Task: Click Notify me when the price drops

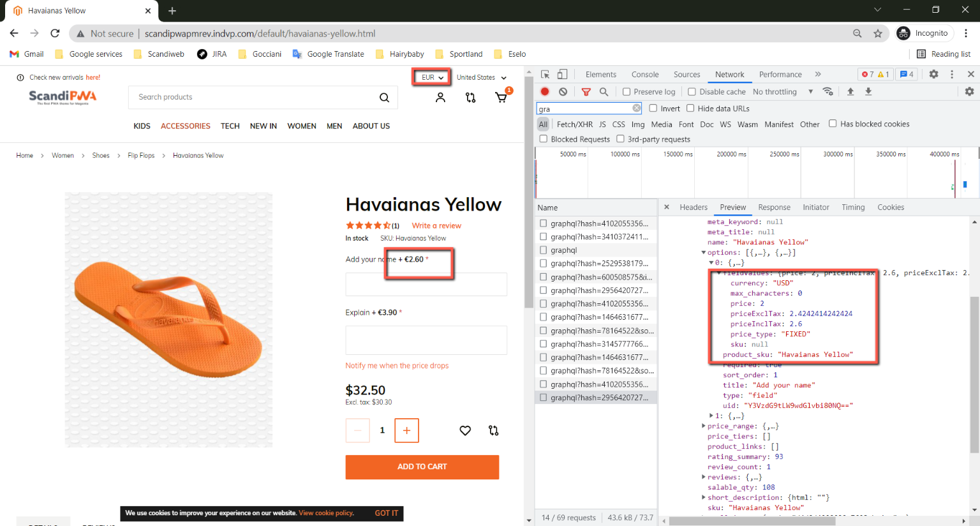Action: point(397,366)
